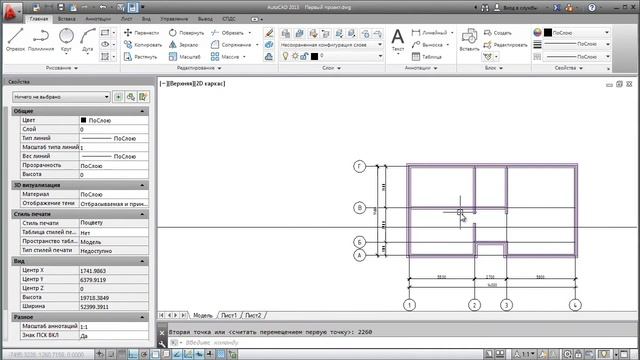Collapse the Общие section in properties
This screenshot has height=360, width=640.
[142, 111]
